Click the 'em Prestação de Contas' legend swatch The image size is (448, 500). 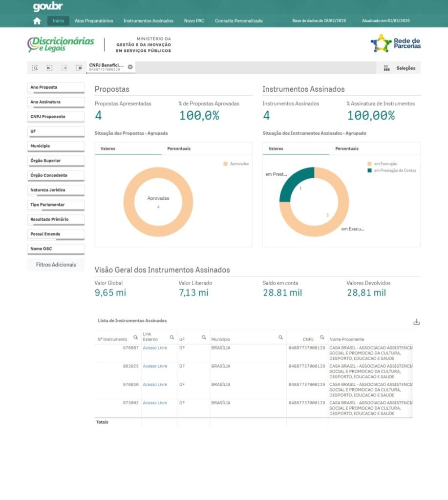pyautogui.click(x=369, y=170)
